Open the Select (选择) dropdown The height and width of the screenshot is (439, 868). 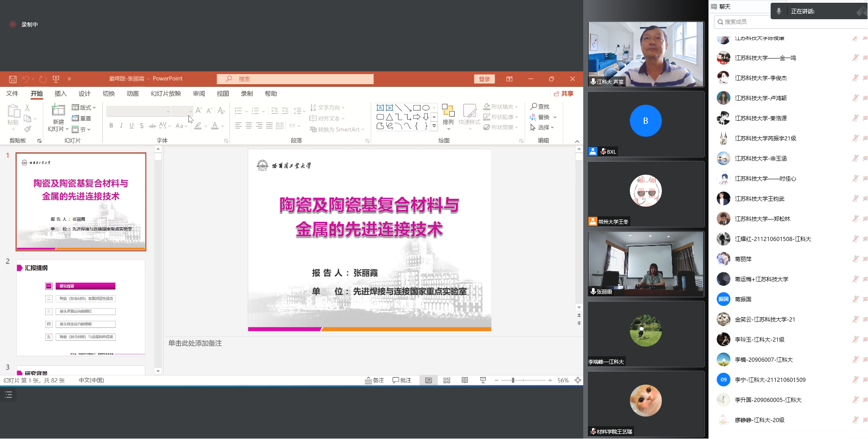tap(542, 128)
